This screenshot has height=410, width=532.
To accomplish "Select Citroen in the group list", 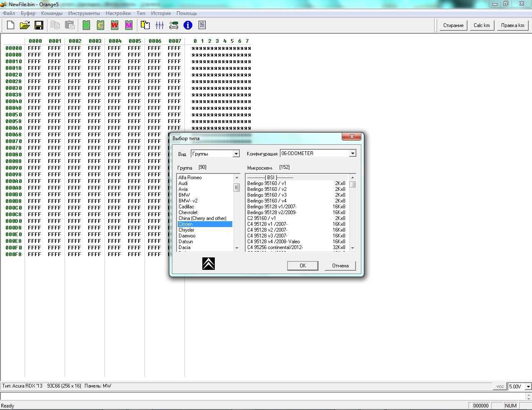I will point(205,224).
